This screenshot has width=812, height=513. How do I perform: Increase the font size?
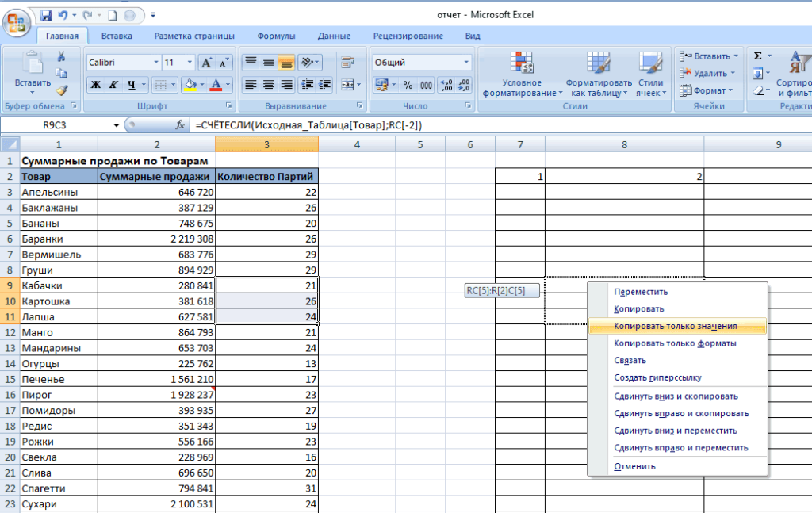[x=206, y=63]
